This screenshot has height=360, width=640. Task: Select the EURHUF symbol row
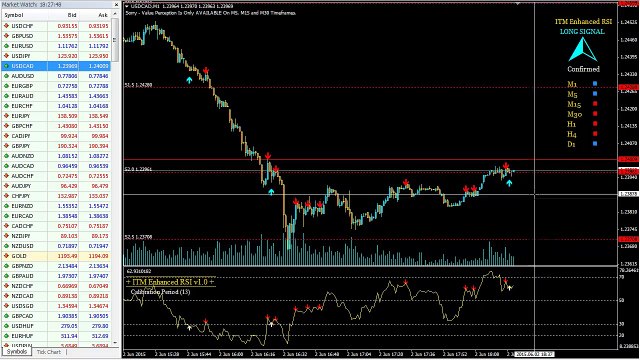(x=56, y=336)
